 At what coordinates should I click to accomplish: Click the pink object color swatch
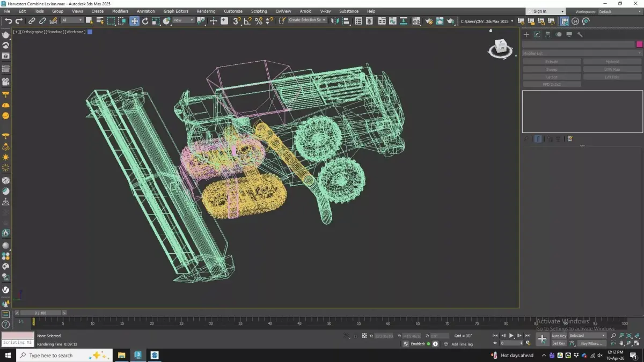coord(639,45)
